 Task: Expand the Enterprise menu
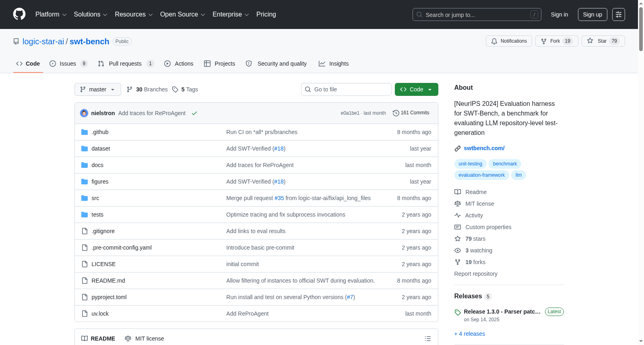[x=231, y=14]
